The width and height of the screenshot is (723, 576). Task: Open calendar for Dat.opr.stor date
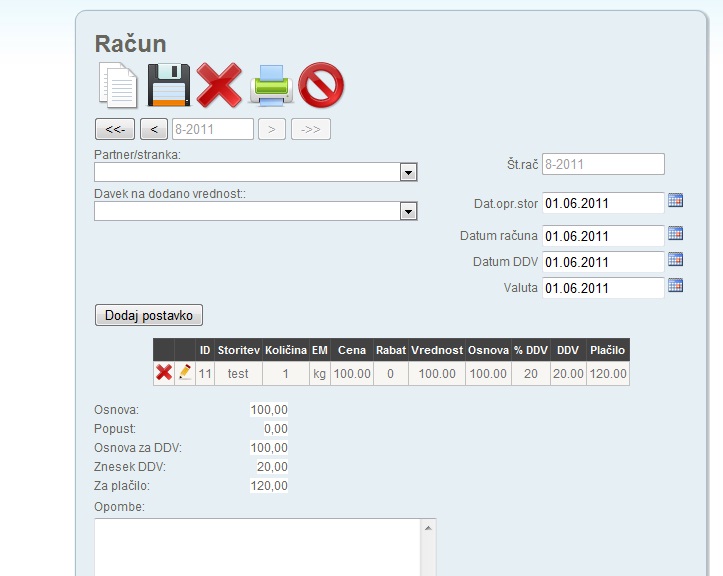click(x=676, y=201)
